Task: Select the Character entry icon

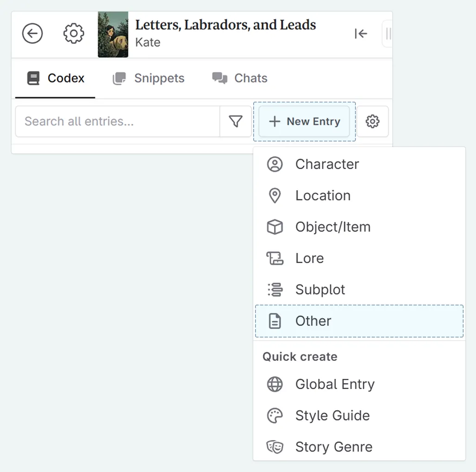Action: pos(275,164)
